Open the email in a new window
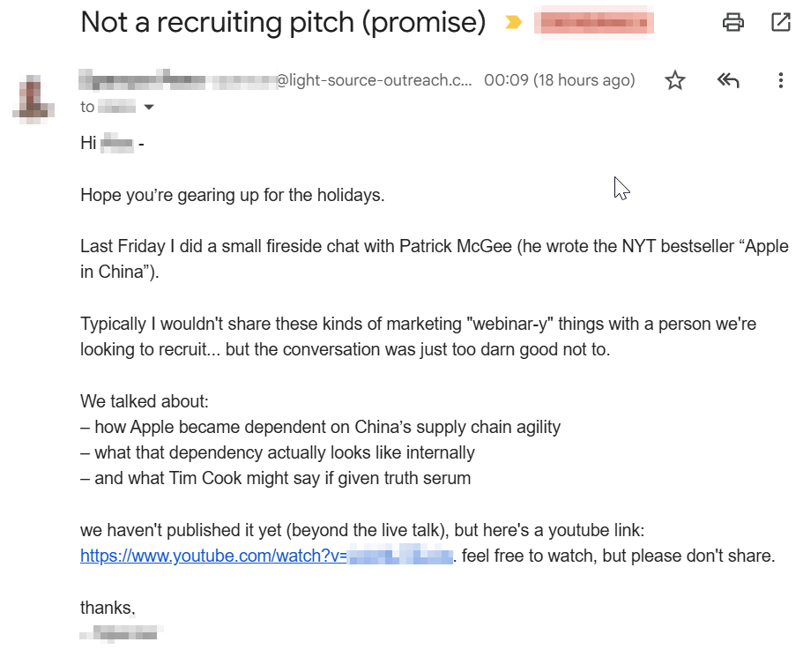 point(780,23)
